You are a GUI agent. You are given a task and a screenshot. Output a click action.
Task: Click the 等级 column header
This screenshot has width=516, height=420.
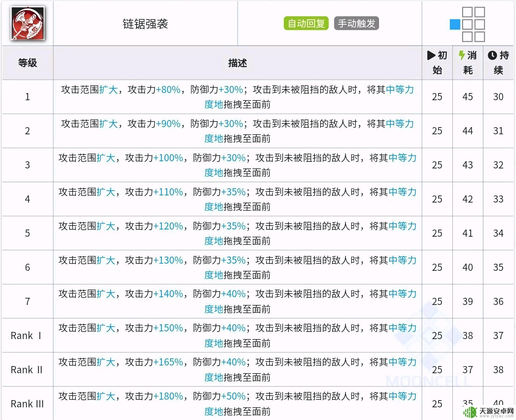28,63
